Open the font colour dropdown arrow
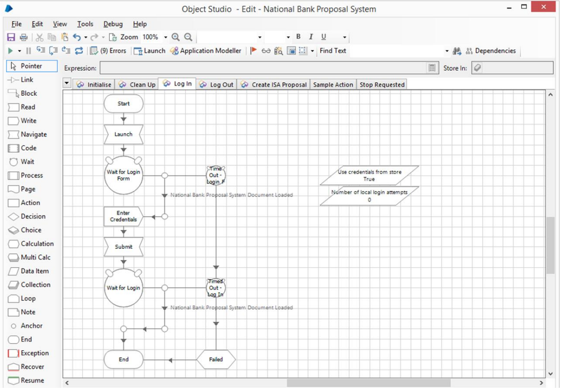Image resolution: width=561 pixels, height=392 pixels. coord(344,37)
